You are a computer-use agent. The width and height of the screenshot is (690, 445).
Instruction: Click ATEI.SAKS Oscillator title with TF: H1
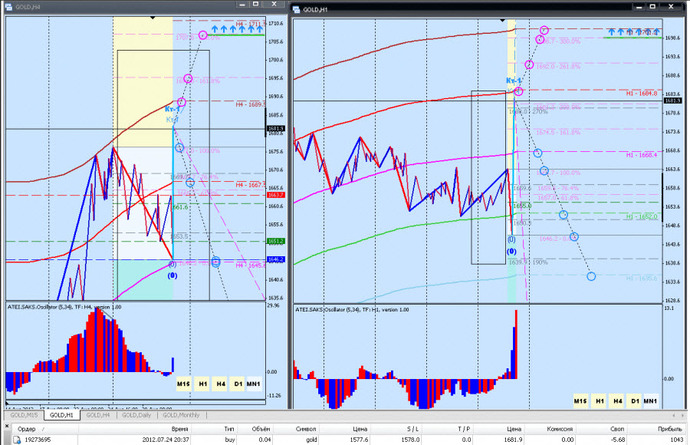point(352,310)
